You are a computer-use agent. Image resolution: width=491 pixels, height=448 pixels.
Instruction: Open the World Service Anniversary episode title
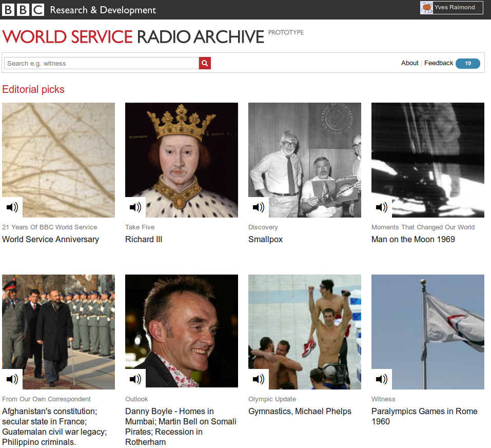[50, 239]
